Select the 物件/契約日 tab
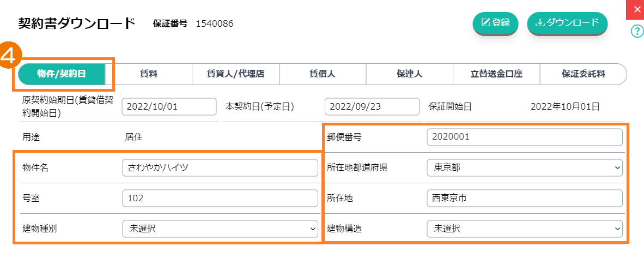 (x=62, y=74)
